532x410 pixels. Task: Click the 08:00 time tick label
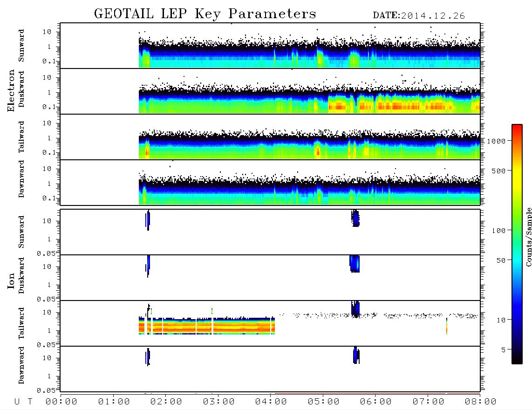(x=480, y=402)
